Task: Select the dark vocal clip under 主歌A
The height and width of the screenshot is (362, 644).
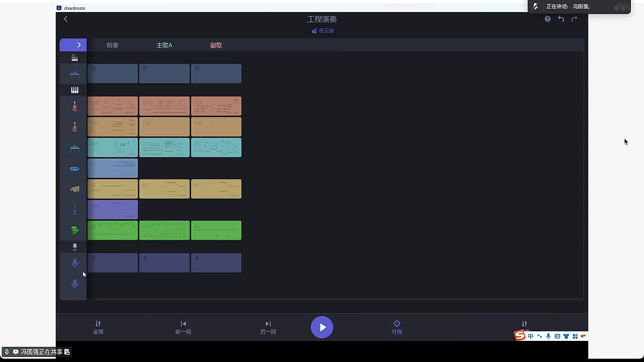Action: [x=165, y=263]
